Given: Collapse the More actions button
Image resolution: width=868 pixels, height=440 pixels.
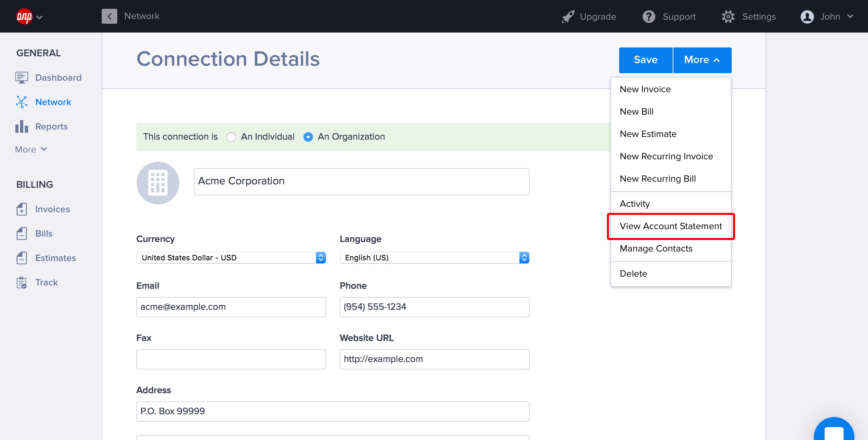Looking at the screenshot, I should coord(702,60).
